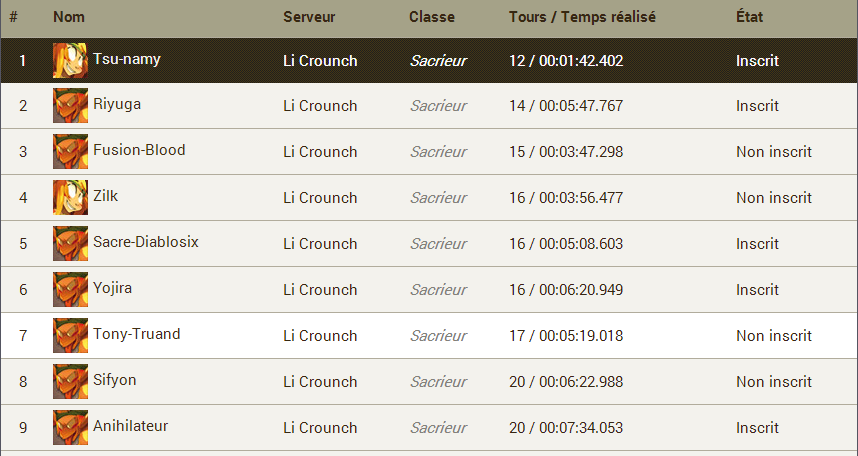Sort by Tours / Temps réalisé header
The height and width of the screenshot is (456, 858).
(582, 17)
